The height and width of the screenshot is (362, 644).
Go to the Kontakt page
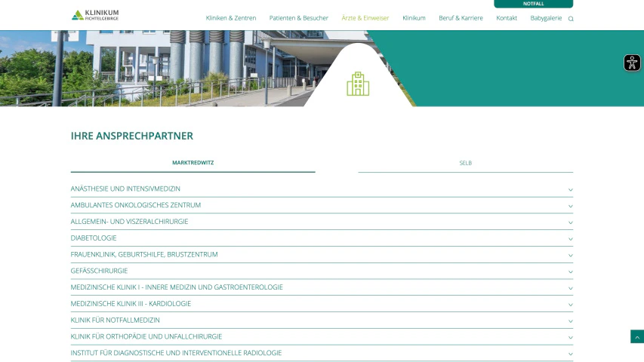pyautogui.click(x=507, y=18)
